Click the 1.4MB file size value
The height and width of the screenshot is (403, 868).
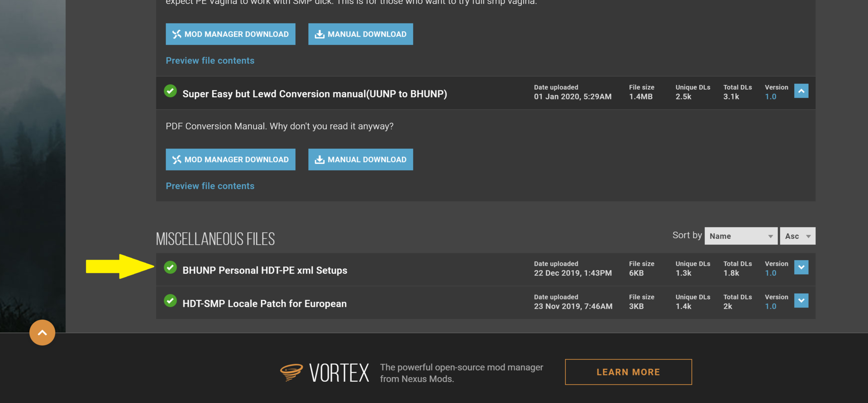point(641,97)
